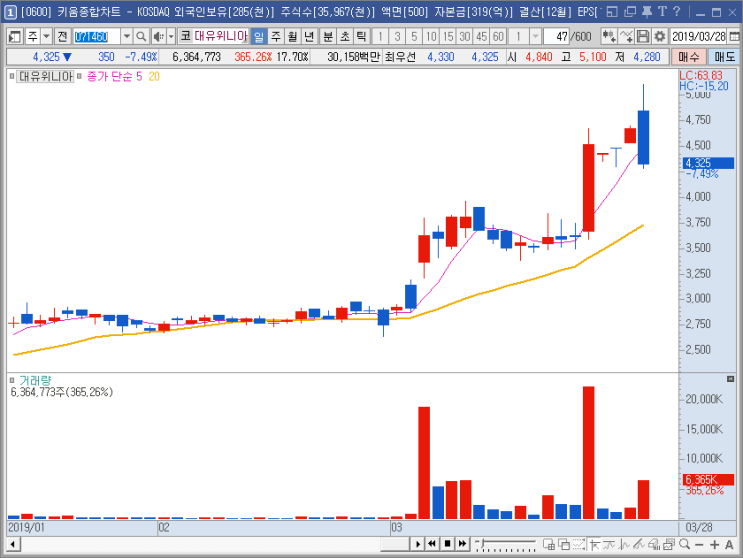Select weekly 주 period toggle
Viewport: 743px width, 558px height.
[x=276, y=36]
